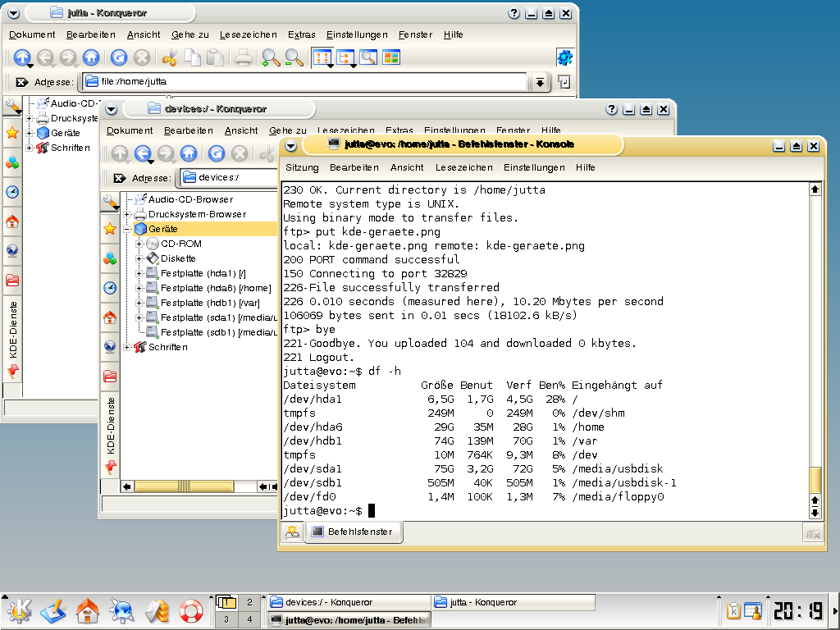The width and height of the screenshot is (840, 630).
Task: Open root folder red tab in devices sidebar
Action: (x=110, y=376)
